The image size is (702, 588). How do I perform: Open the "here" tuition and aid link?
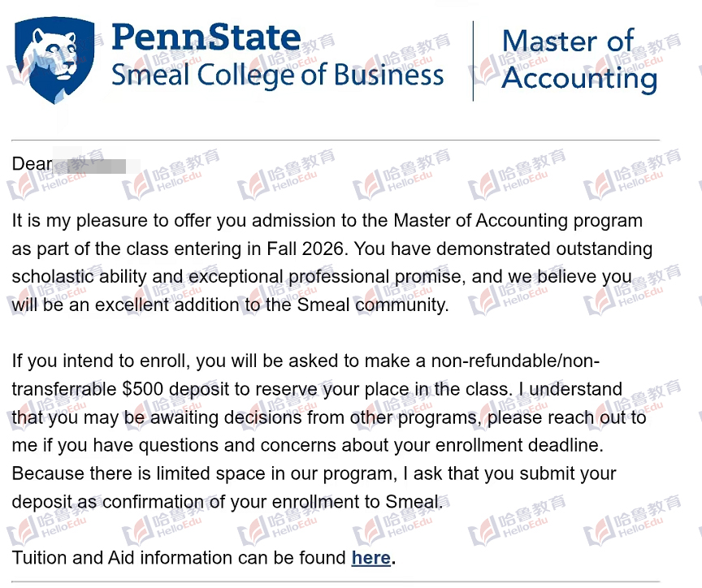point(370,558)
